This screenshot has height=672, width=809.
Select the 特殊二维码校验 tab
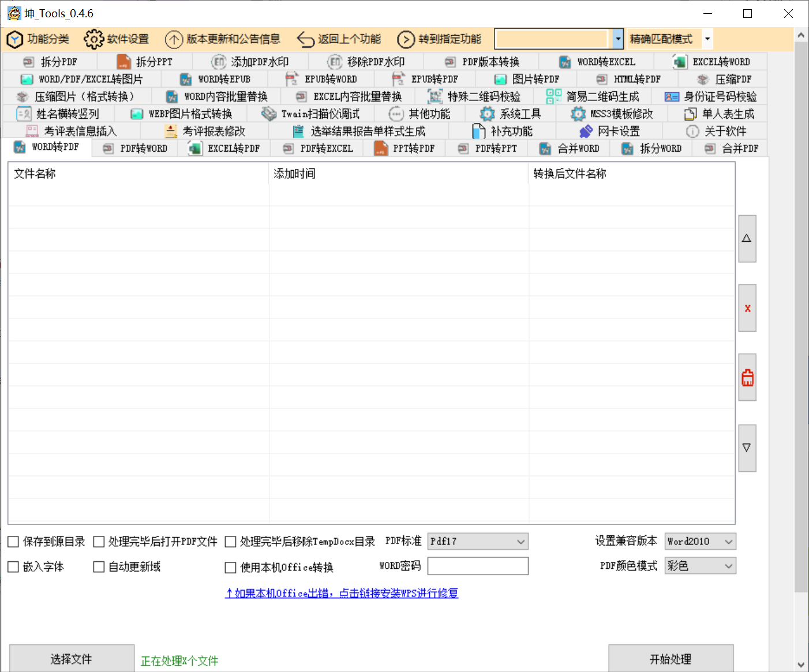[x=474, y=96]
